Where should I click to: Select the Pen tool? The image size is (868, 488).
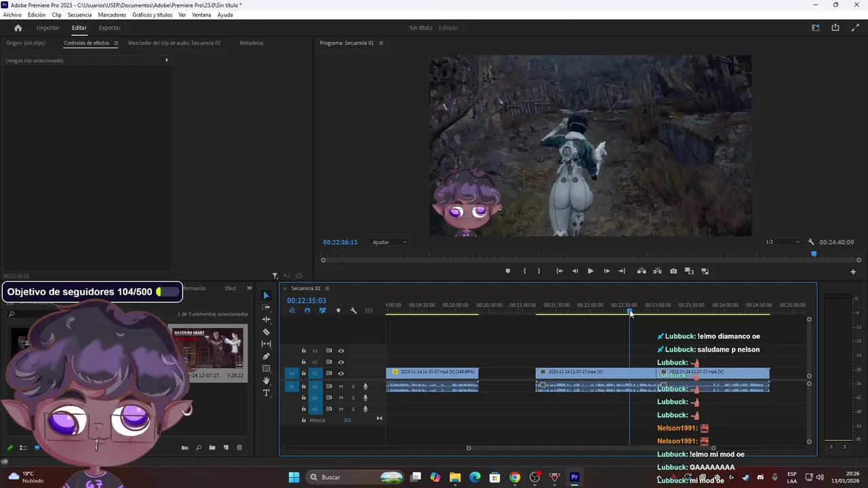pyautogui.click(x=267, y=356)
